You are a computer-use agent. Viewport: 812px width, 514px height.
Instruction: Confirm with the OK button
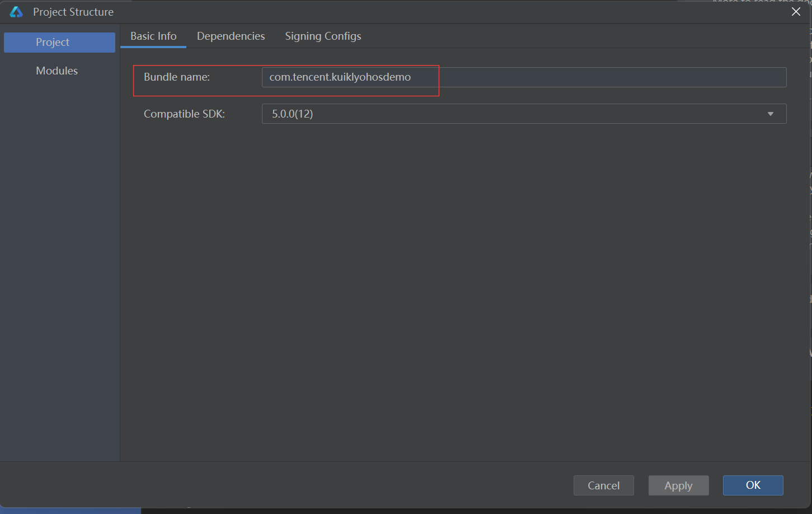[x=753, y=485]
